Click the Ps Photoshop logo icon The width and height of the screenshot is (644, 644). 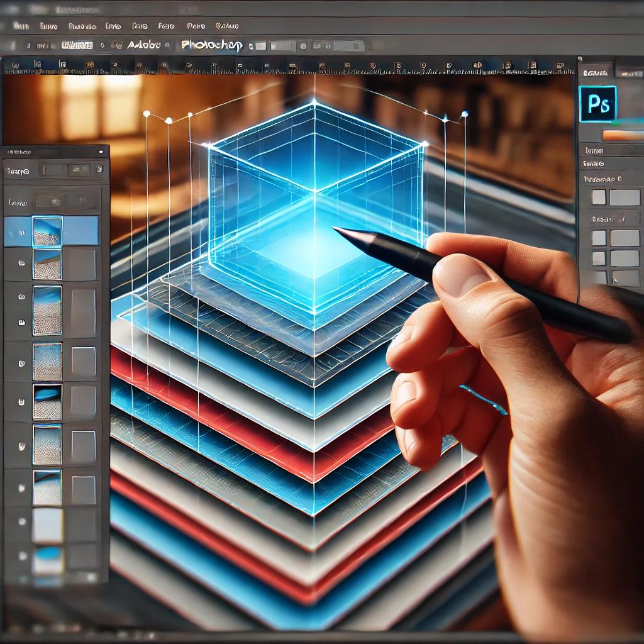597,104
